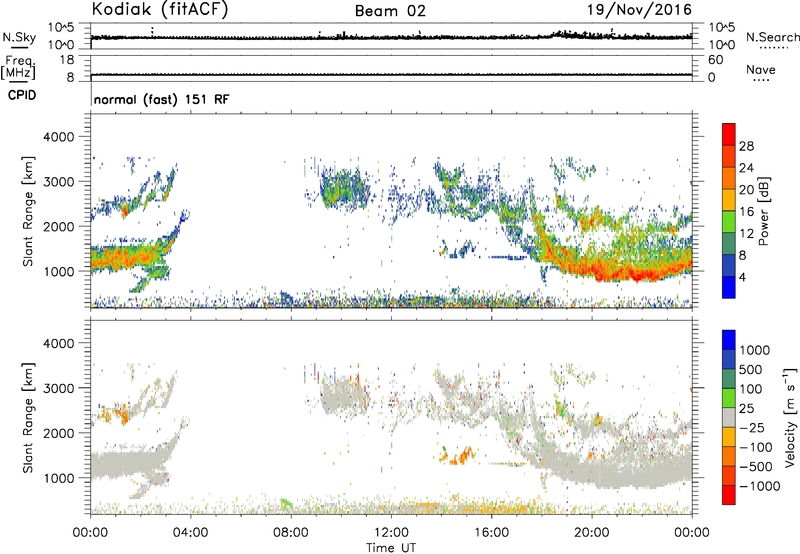Select the yellow segment of Power color bar
This screenshot has height=554, width=800.
pos(729,199)
